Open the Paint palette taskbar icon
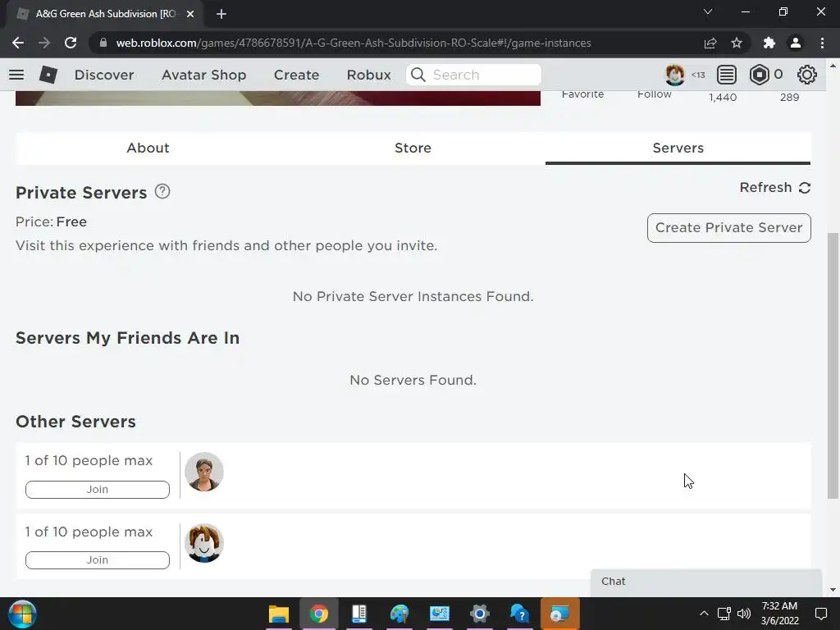This screenshot has height=630, width=840. (399, 614)
